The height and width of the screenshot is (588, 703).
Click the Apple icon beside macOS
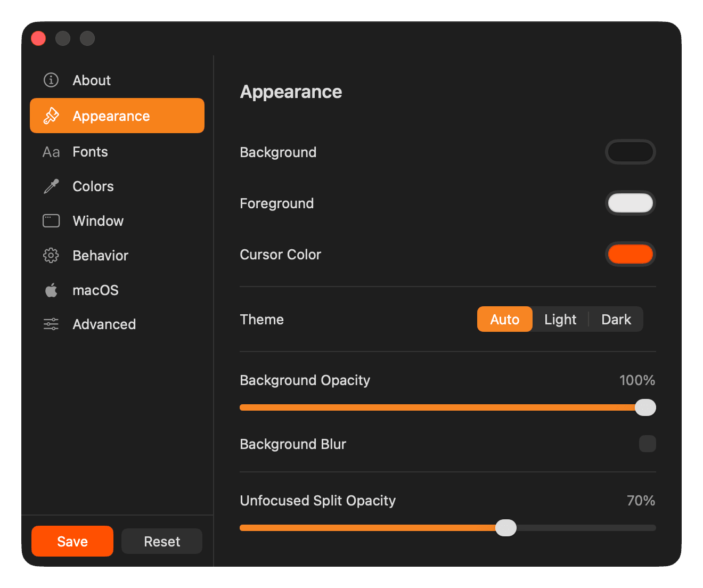(x=51, y=290)
